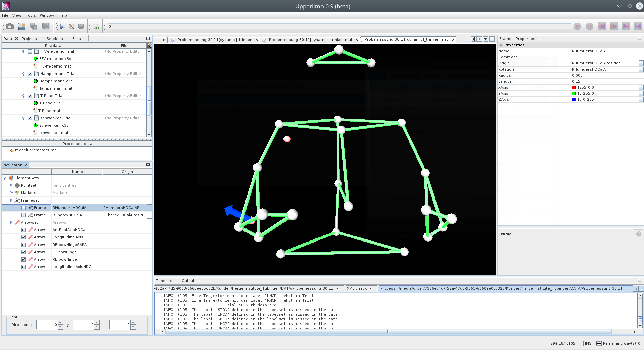Click the fast-forward double arrow icon
The image size is (644, 350).
(613, 26)
